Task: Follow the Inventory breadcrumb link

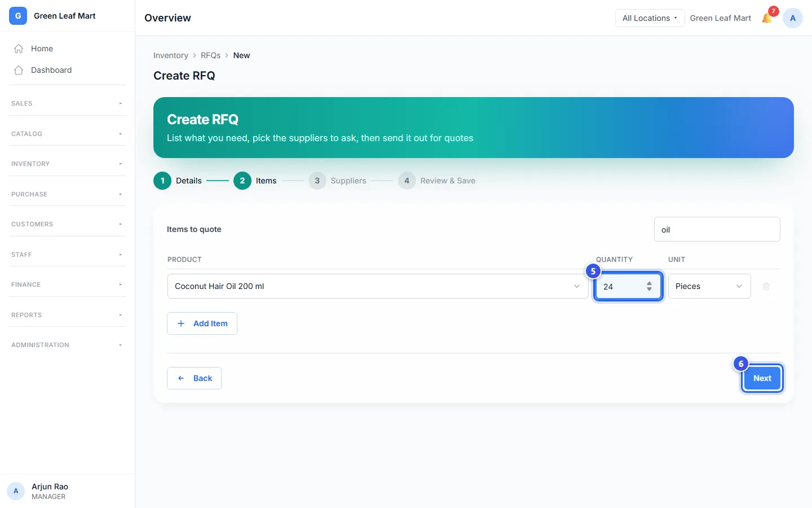Action: [171, 55]
